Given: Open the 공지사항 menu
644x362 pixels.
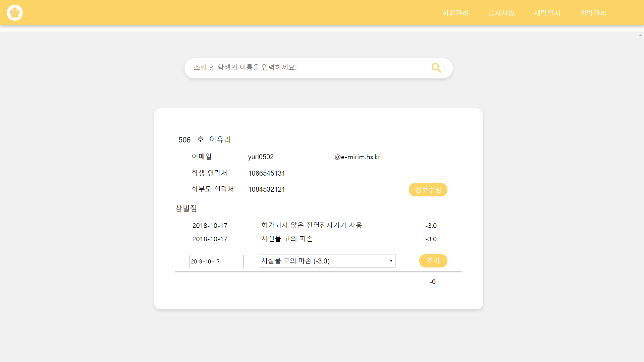Looking at the screenshot, I should pos(501,13).
